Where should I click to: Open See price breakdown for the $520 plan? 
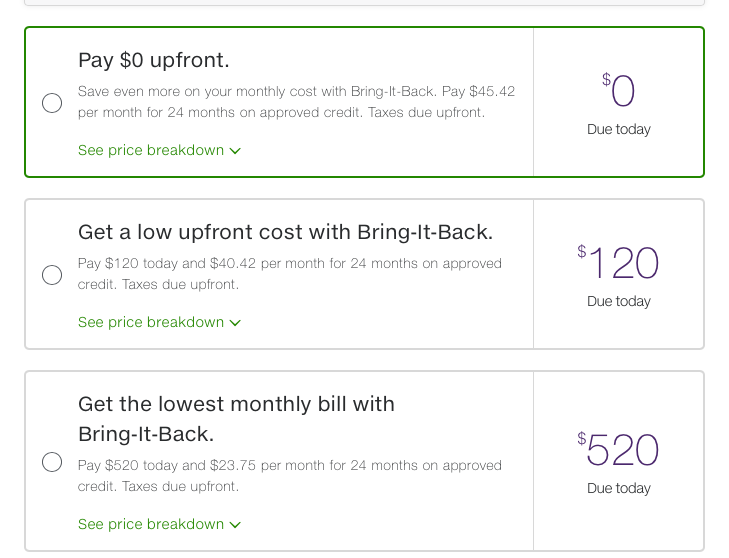click(x=151, y=524)
